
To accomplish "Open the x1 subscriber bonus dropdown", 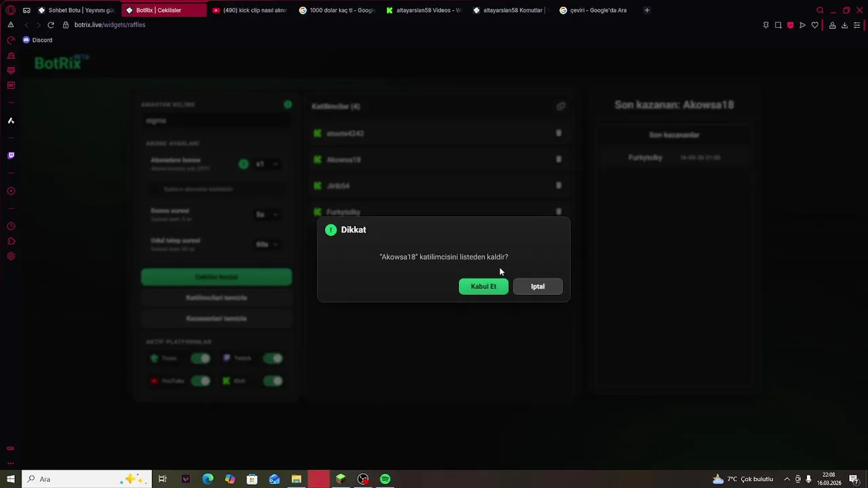I will point(267,164).
